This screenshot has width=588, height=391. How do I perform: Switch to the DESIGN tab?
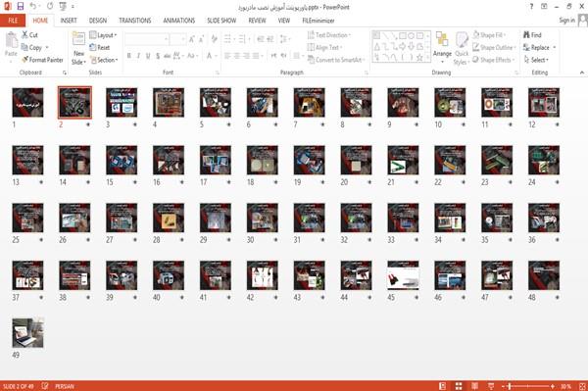coord(97,21)
